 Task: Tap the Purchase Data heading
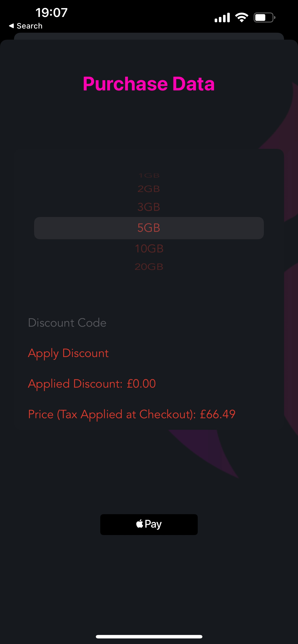149,84
